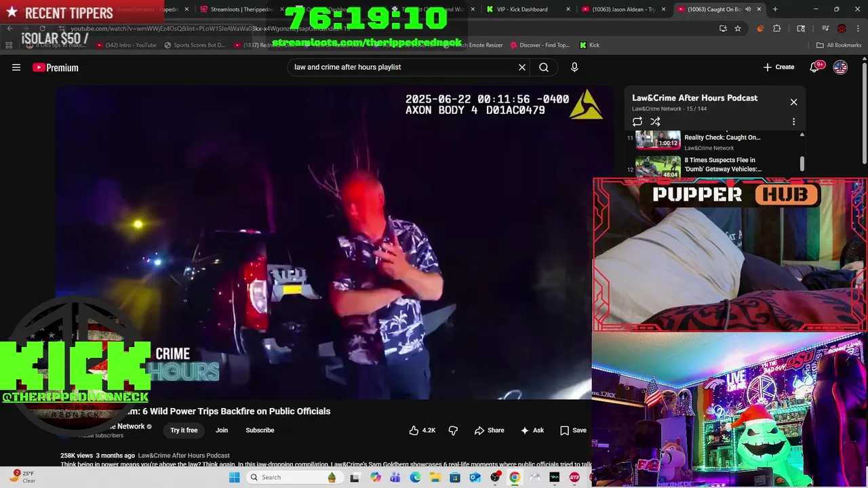
Task: Open Microsoft Edge on the taskbar
Action: pos(415,477)
